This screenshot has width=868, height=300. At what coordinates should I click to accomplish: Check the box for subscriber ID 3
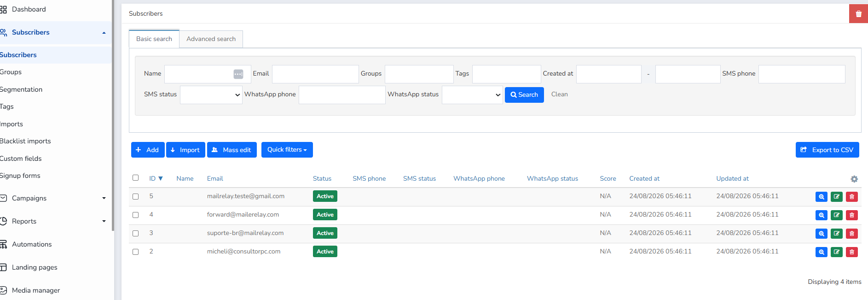coord(135,234)
